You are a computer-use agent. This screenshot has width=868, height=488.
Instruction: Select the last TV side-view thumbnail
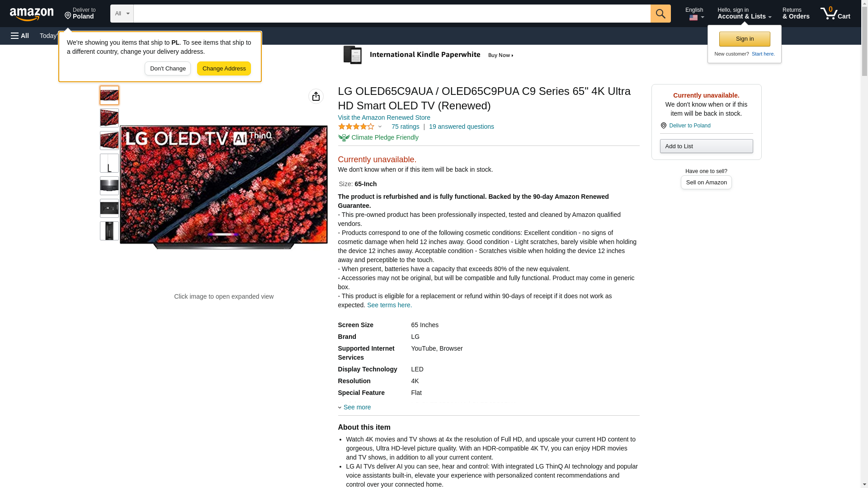(x=109, y=231)
